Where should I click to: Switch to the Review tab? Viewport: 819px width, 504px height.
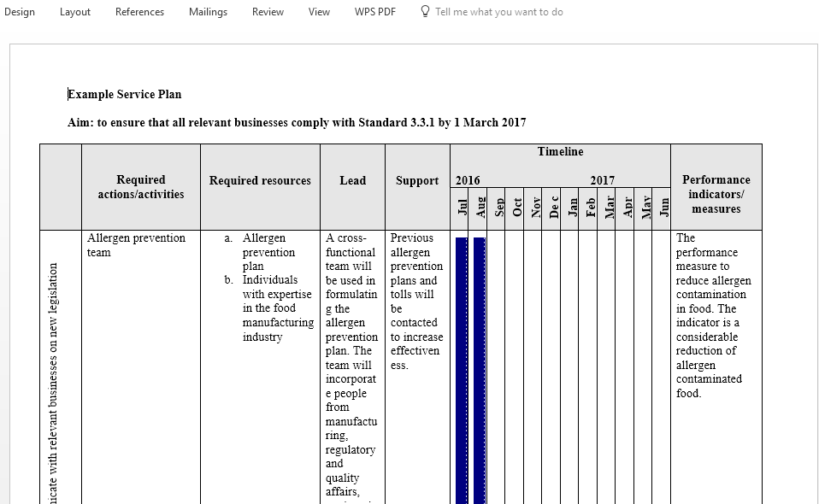(268, 11)
